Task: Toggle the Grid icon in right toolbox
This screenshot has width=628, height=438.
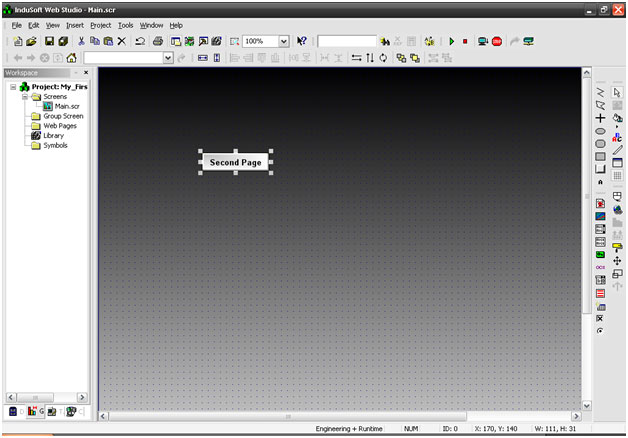Action: tap(617, 176)
